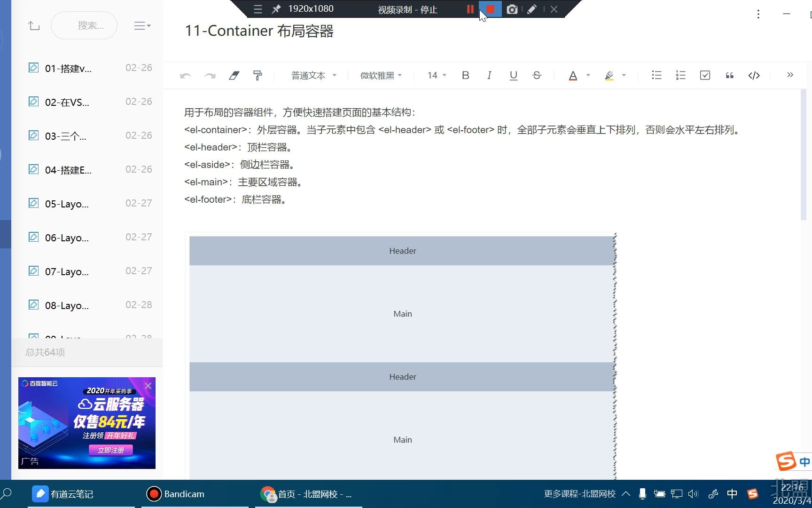
Task: Toggle underline formatting
Action: pyautogui.click(x=513, y=75)
